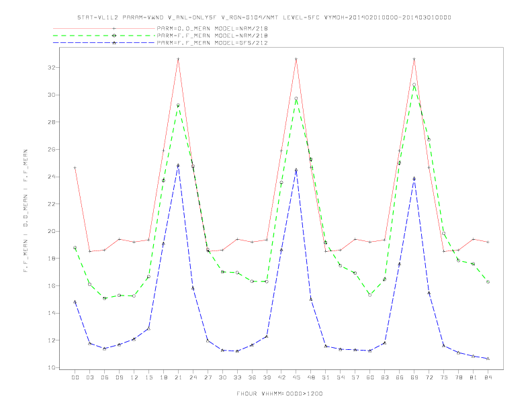Screen dimensions: 532x411
Task: Click the vertical y-axis label F.F_MEAN | O.O_MEAN
Action: [x=26, y=211]
